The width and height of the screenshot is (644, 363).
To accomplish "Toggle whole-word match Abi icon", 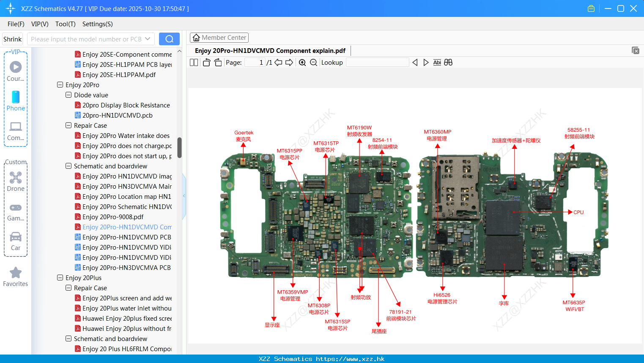I will (x=437, y=63).
